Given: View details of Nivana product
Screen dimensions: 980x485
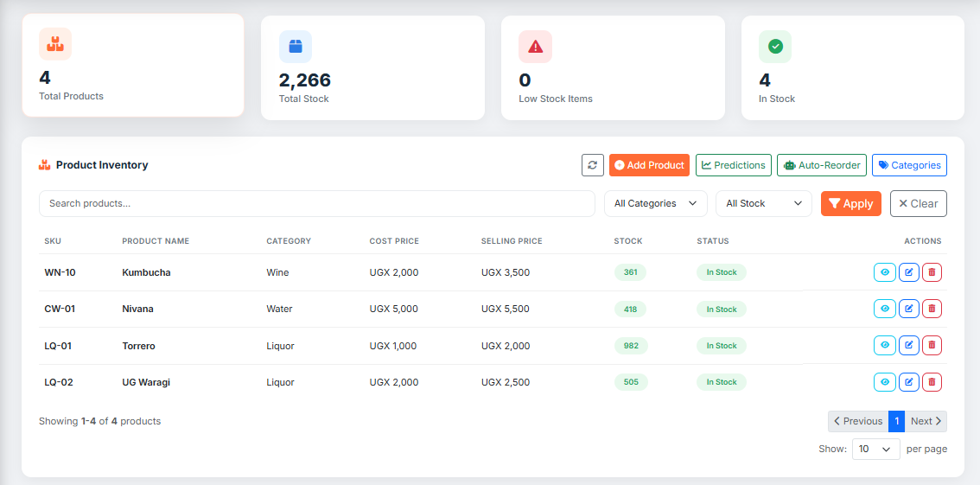Looking at the screenshot, I should (x=884, y=309).
